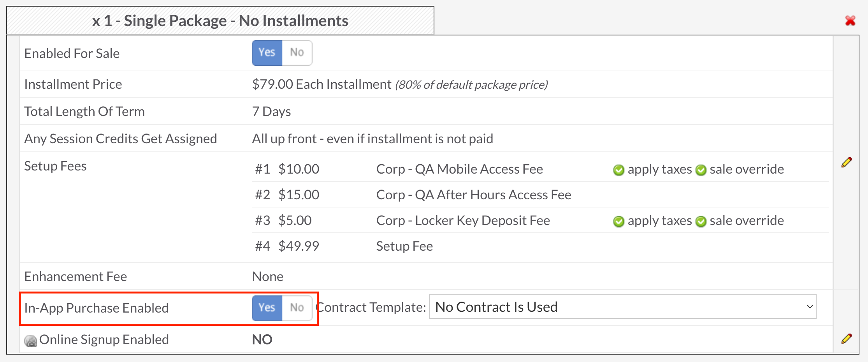868x362 pixels.
Task: Click the Corp - QA After Hours Access Fee row
Action: (x=473, y=195)
